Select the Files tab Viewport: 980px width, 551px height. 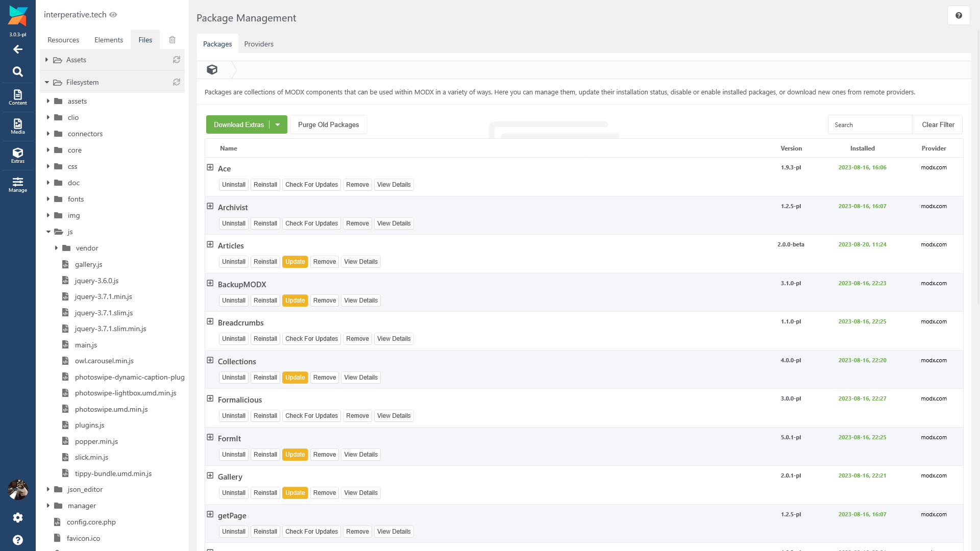click(x=145, y=40)
